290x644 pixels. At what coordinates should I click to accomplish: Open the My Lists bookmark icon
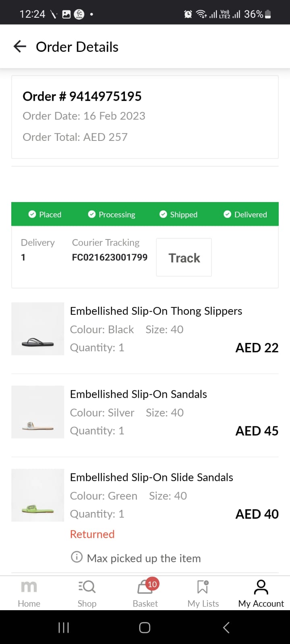point(203,587)
